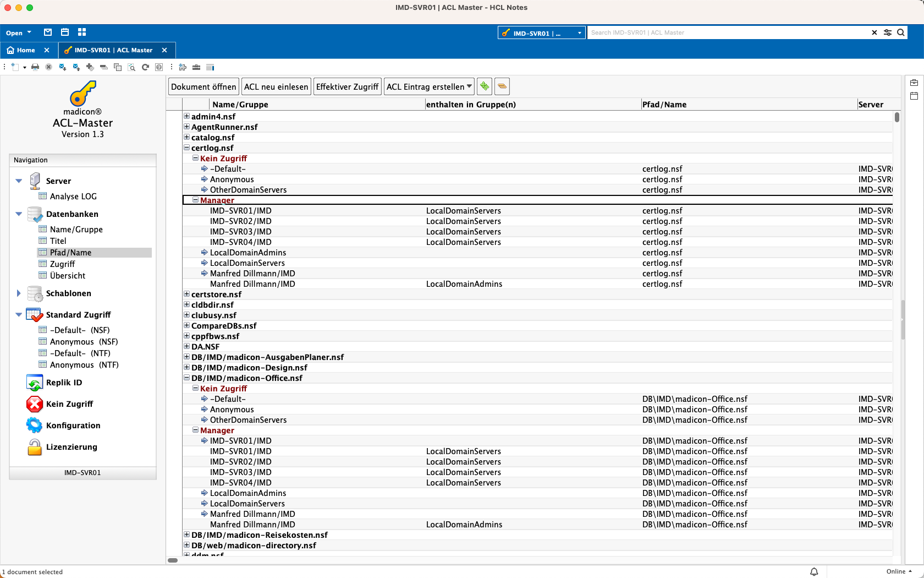
Task: Click the Dokument öffnen button
Action: click(x=204, y=86)
